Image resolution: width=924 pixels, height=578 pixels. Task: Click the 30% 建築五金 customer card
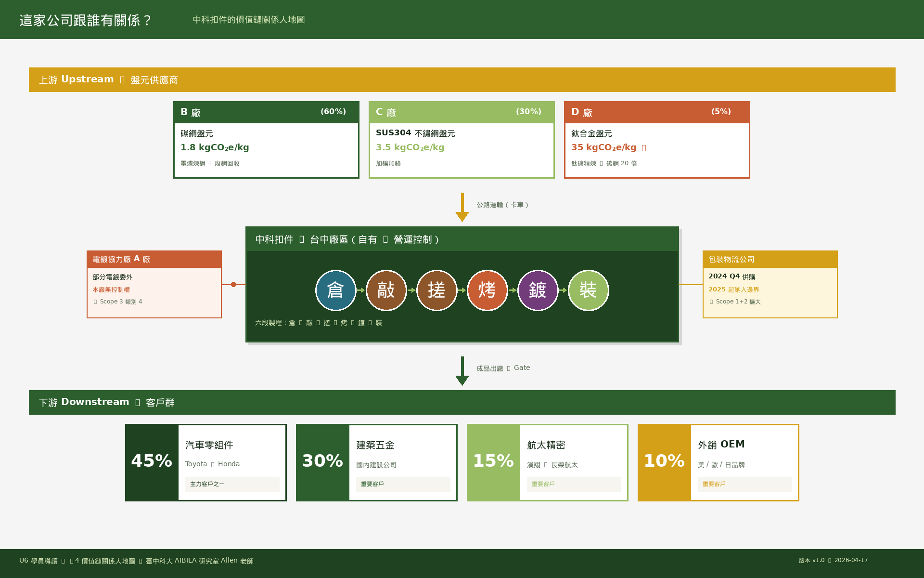click(x=377, y=462)
